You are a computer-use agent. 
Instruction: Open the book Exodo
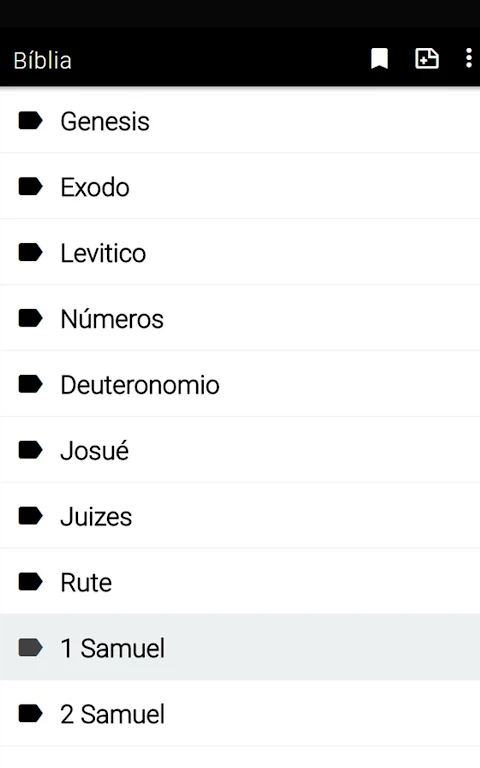click(240, 187)
